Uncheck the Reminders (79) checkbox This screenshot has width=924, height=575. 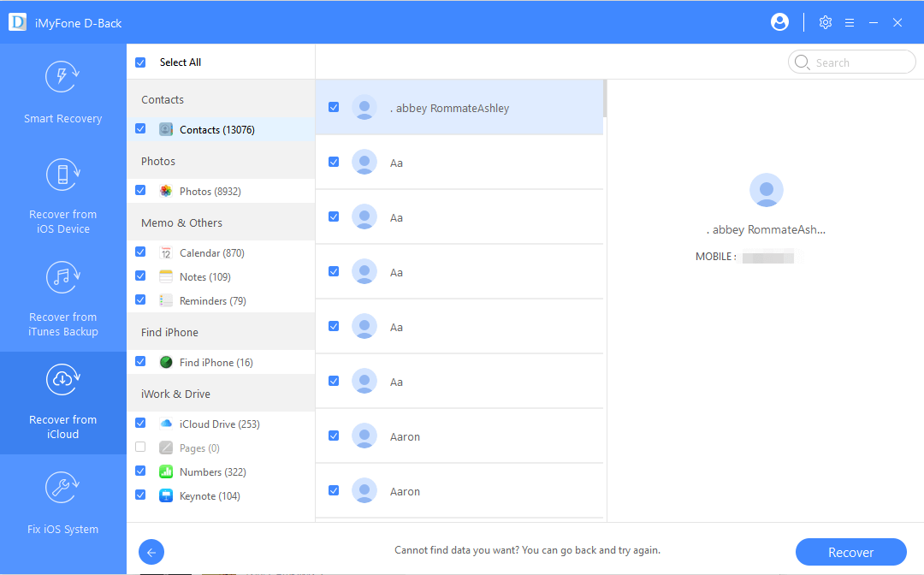point(140,299)
